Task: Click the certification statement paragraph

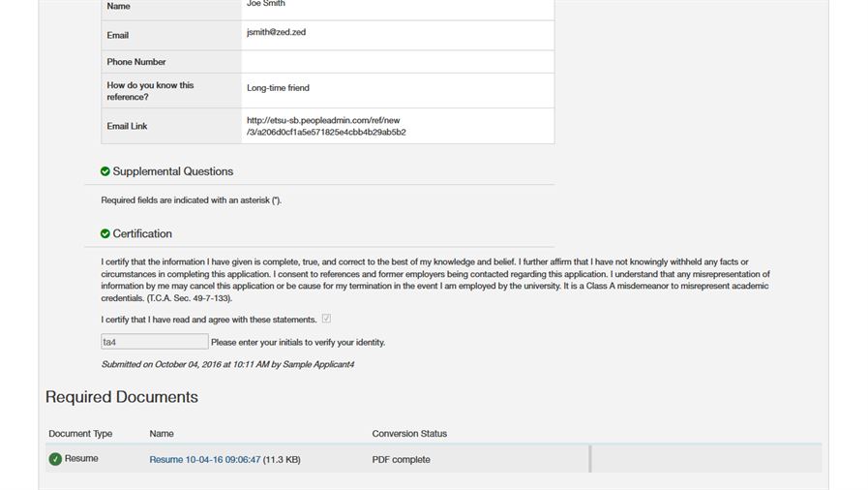Action: [434, 280]
